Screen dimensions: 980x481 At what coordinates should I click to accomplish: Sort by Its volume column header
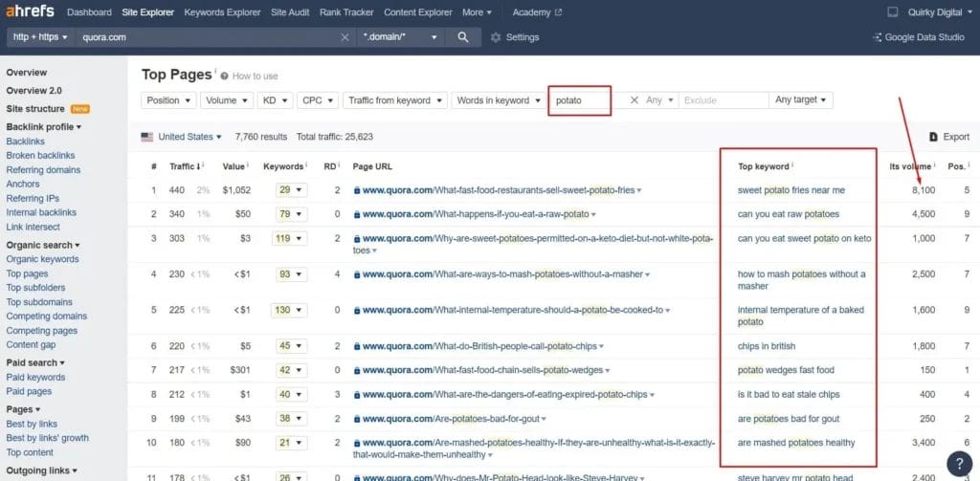912,166
